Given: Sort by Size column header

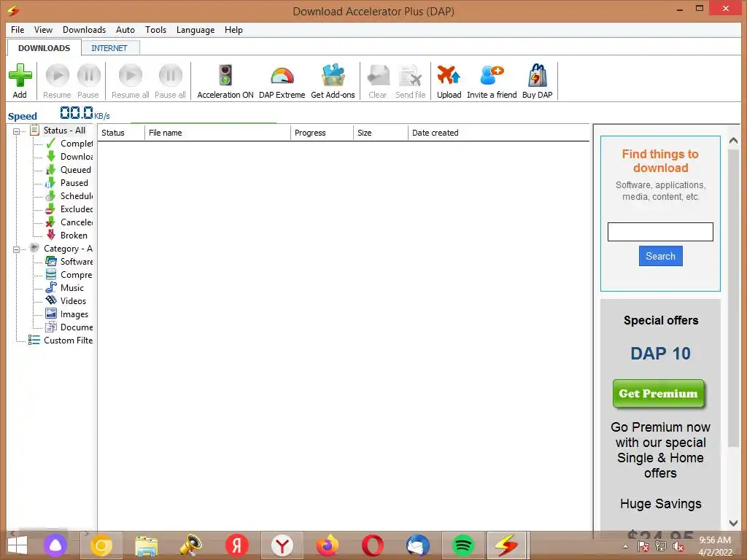Looking at the screenshot, I should 381,133.
